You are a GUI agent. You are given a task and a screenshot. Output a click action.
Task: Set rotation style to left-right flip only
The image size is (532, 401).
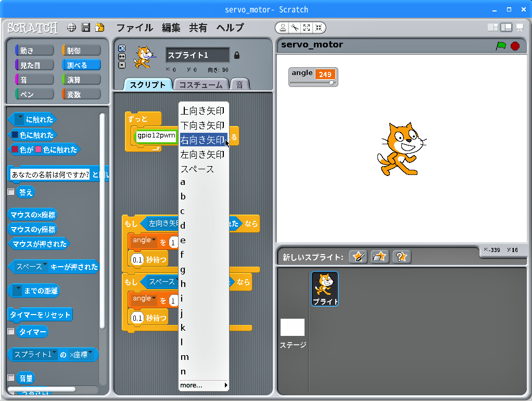[x=122, y=57]
